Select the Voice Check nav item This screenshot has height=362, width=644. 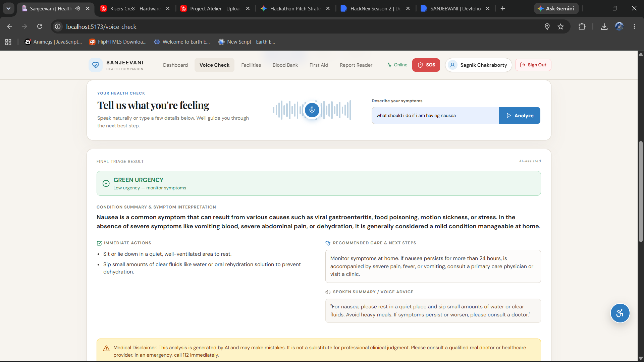tap(214, 65)
